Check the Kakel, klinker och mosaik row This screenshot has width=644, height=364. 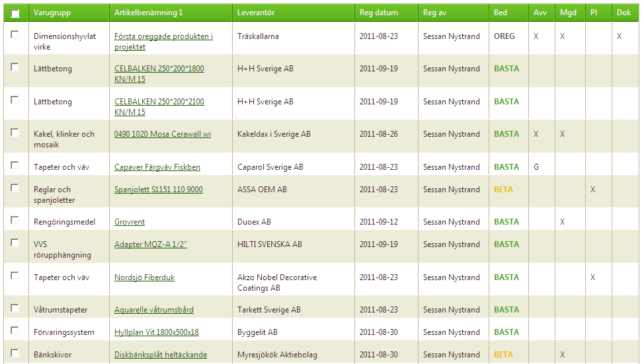(15, 133)
